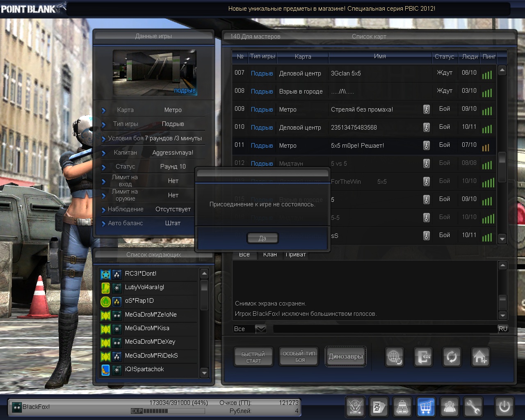Open the PB cards missions icon
This screenshot has height=420, width=525.
point(379,407)
